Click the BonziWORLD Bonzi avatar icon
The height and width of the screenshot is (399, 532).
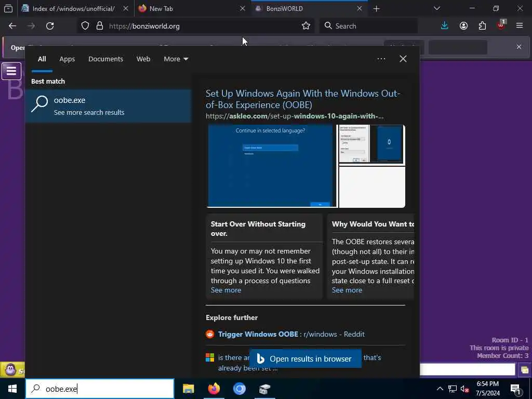10,369
